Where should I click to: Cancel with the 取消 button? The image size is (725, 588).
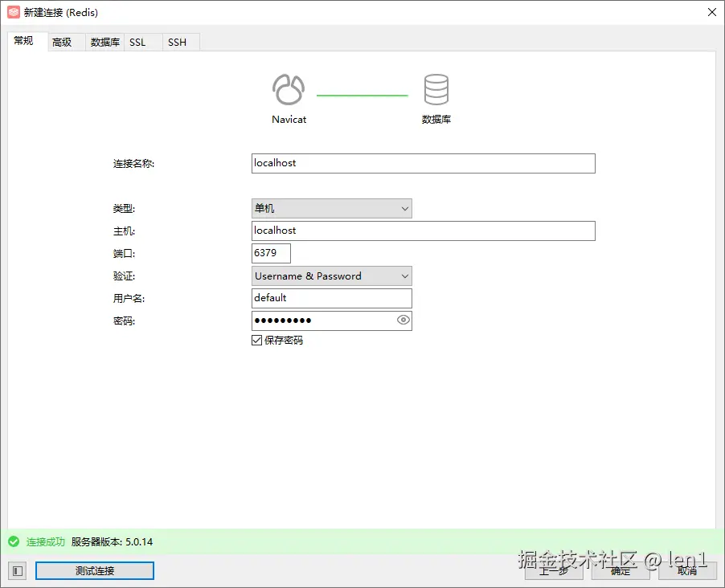[x=687, y=571]
